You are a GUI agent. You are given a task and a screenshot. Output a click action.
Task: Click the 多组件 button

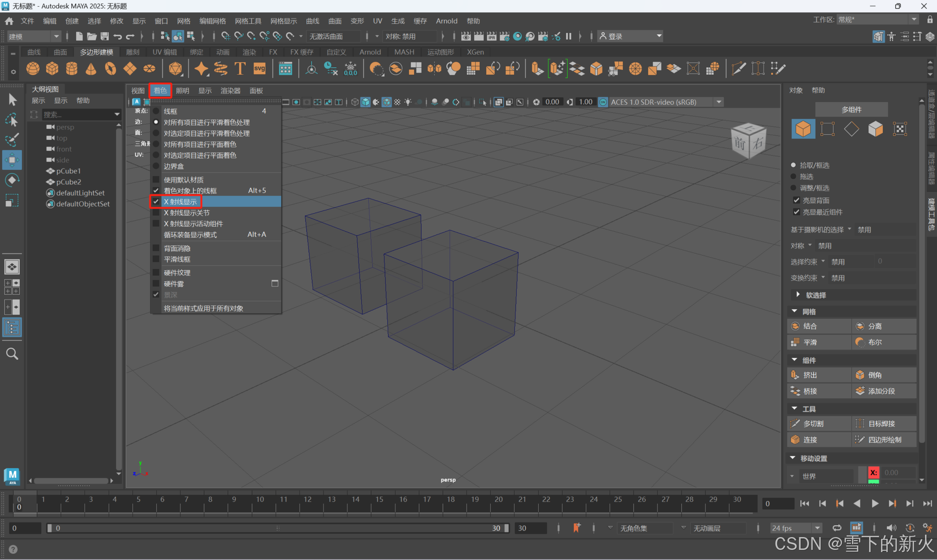(x=851, y=110)
